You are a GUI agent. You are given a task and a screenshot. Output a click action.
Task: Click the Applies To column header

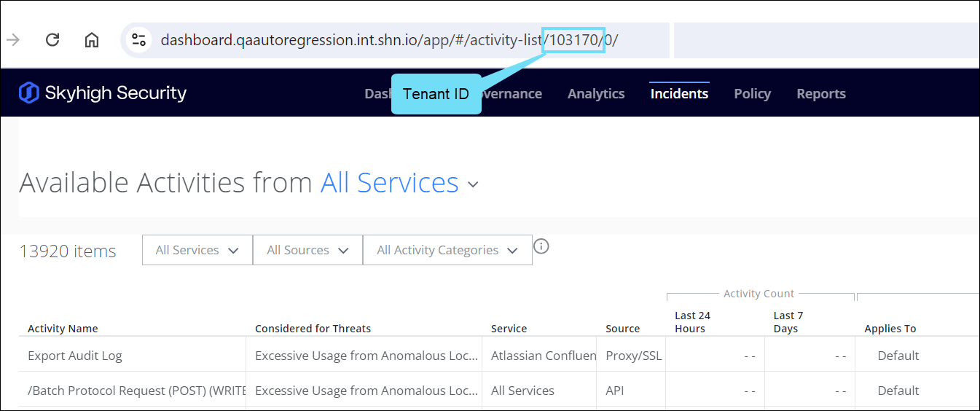coord(890,329)
